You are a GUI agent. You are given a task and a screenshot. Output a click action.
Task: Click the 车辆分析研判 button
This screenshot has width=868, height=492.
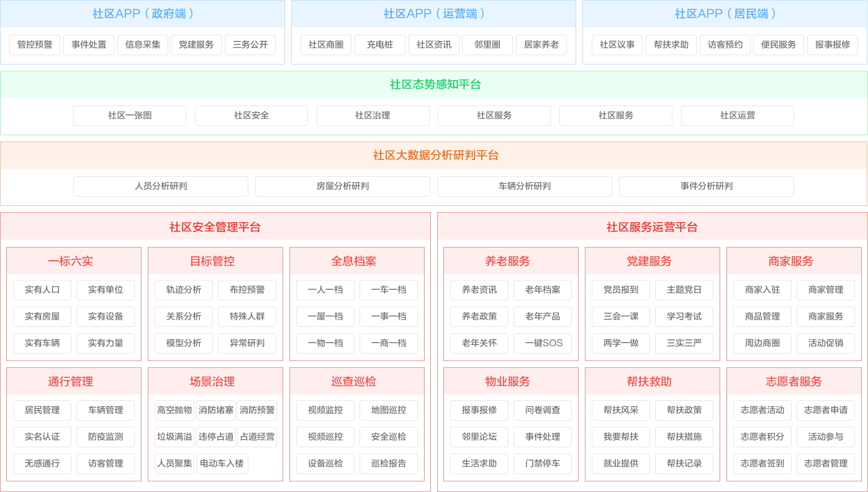(x=525, y=186)
